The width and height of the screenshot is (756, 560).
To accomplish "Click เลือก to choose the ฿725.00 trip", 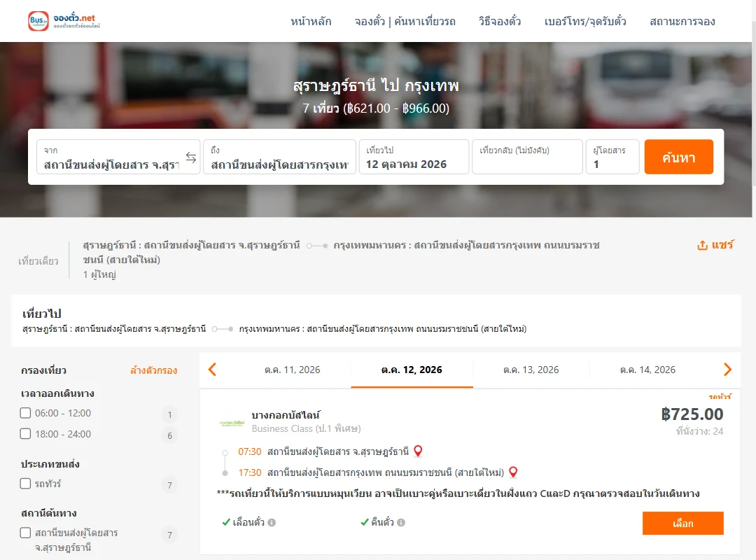I will [x=683, y=524].
